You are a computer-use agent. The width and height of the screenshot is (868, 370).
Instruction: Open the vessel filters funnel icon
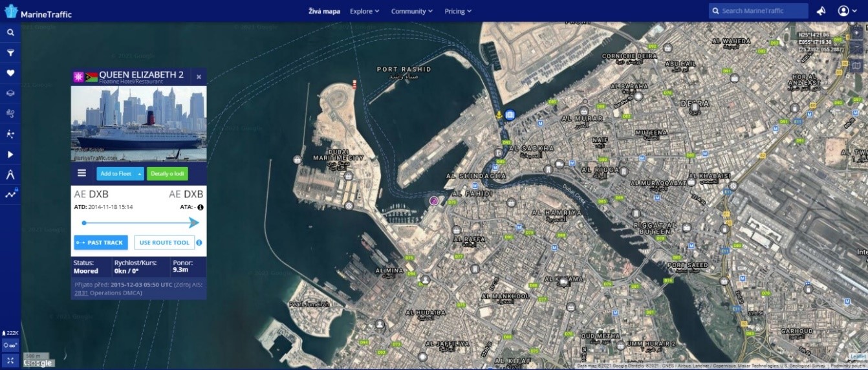[x=10, y=52]
